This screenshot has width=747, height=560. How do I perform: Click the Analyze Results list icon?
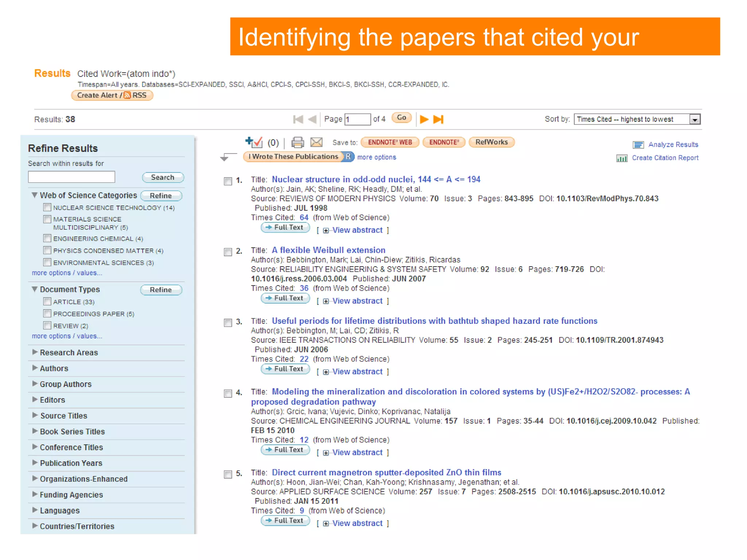click(x=638, y=145)
